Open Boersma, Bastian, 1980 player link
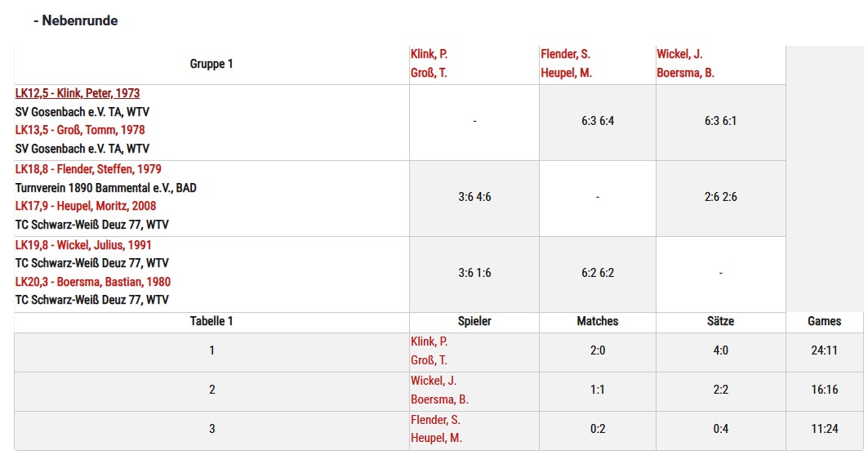Viewport: 868px width, 455px height. coord(92,282)
